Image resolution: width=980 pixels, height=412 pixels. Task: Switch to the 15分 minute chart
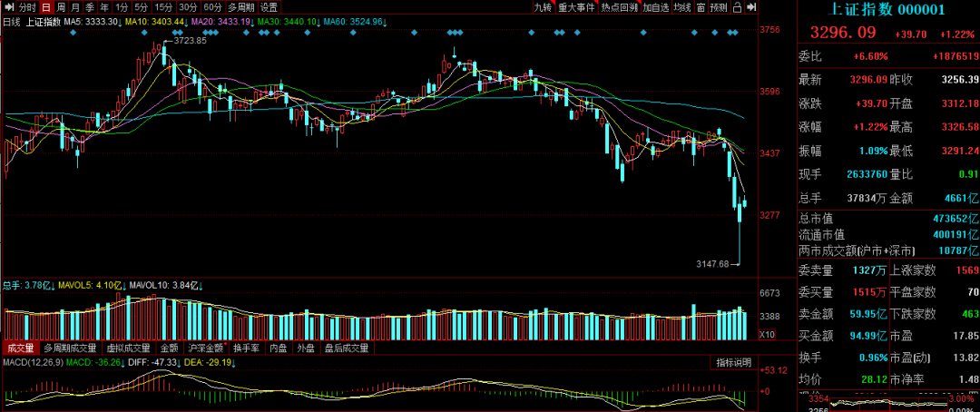click(x=163, y=7)
